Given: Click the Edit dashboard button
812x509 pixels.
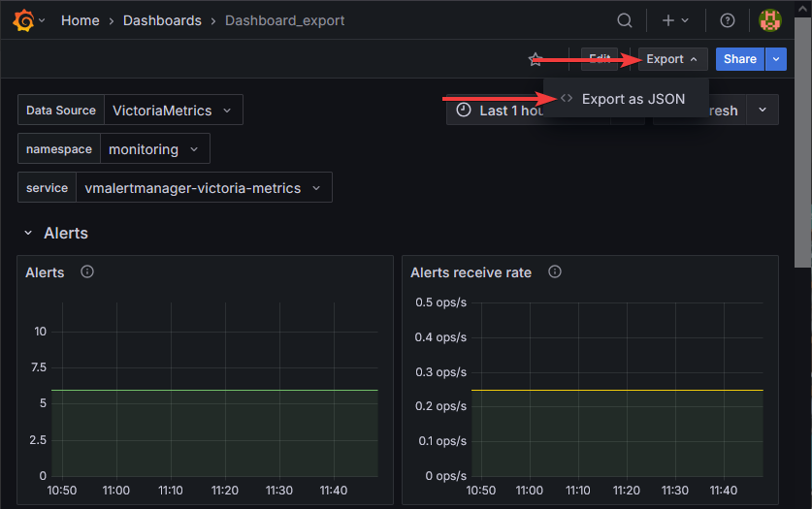Looking at the screenshot, I should pos(599,59).
